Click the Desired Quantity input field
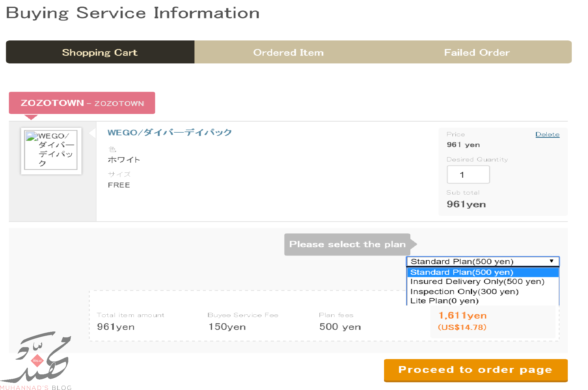Image resolution: width=588 pixels, height=390 pixels. pos(468,175)
